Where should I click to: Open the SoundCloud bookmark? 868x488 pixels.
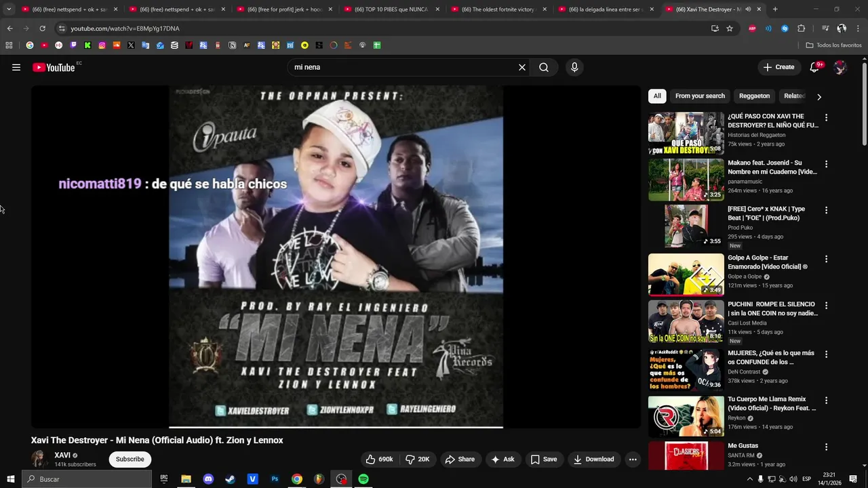[x=117, y=45]
